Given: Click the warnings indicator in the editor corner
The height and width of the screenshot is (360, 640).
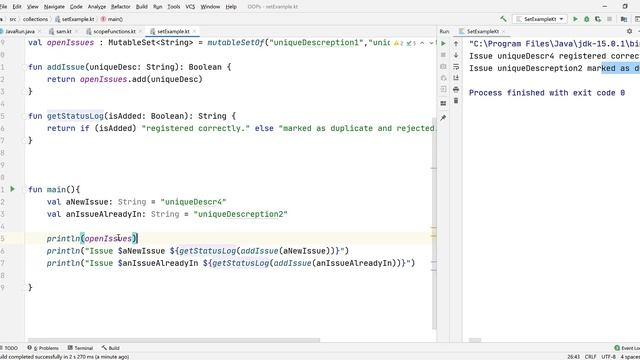Looking at the screenshot, I should click(399, 43).
